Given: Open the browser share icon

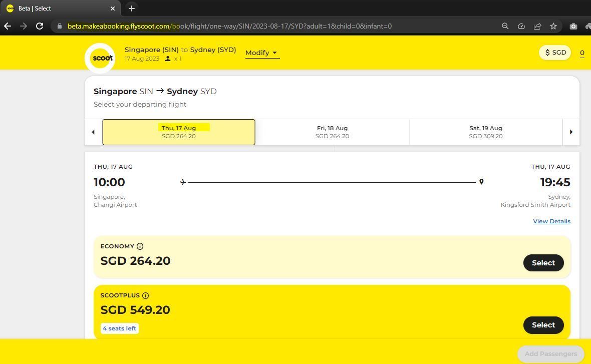Looking at the screenshot, I should (x=537, y=26).
